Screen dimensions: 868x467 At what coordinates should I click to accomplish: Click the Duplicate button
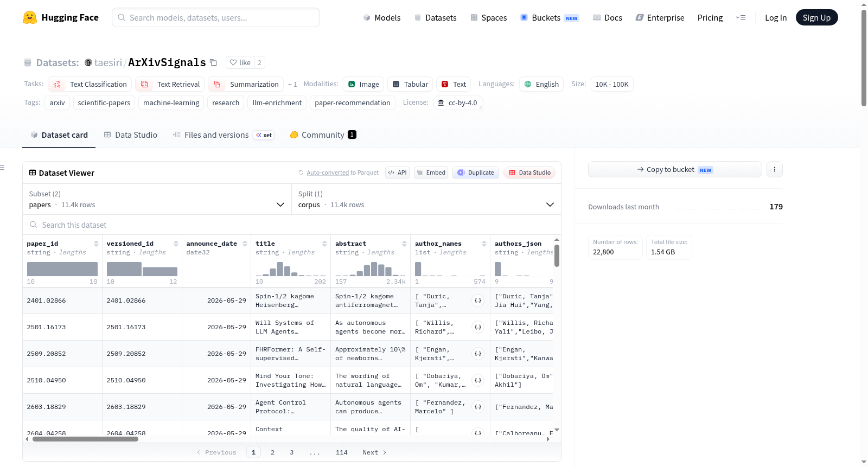(x=476, y=172)
